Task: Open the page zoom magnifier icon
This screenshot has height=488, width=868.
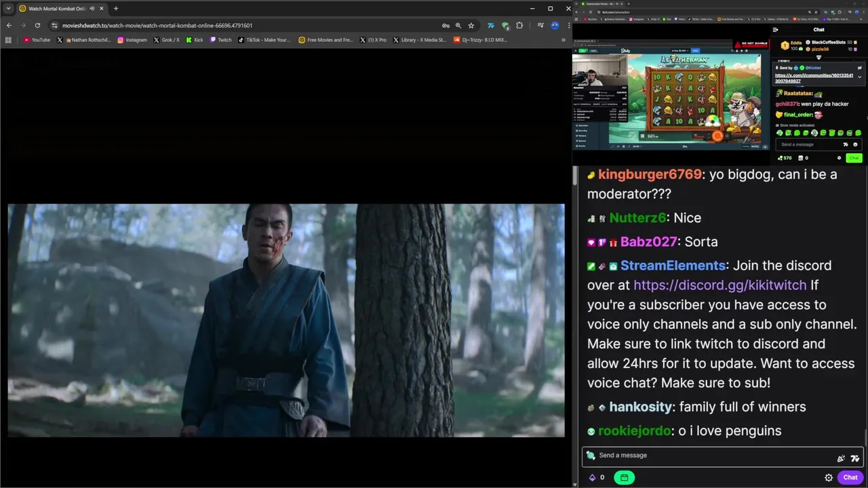Action: (458, 26)
